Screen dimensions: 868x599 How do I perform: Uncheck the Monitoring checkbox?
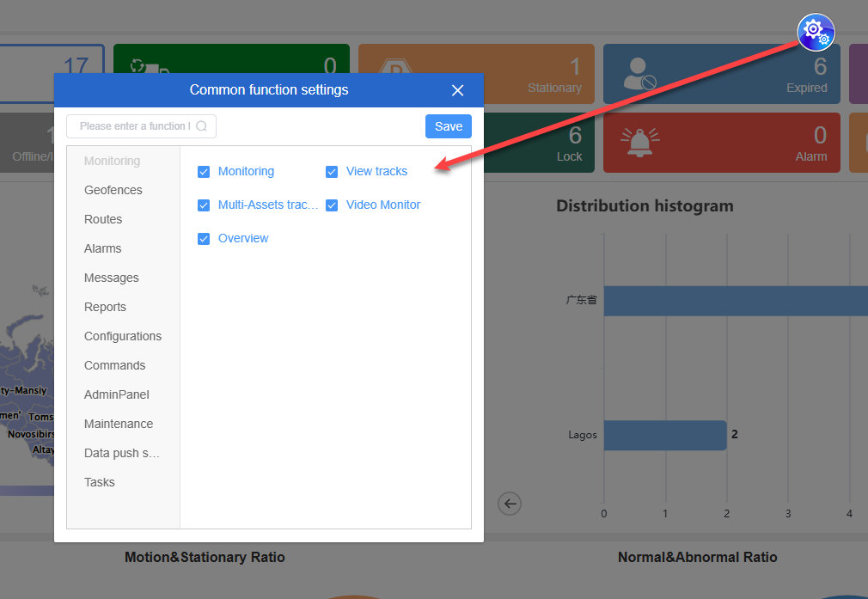point(204,172)
